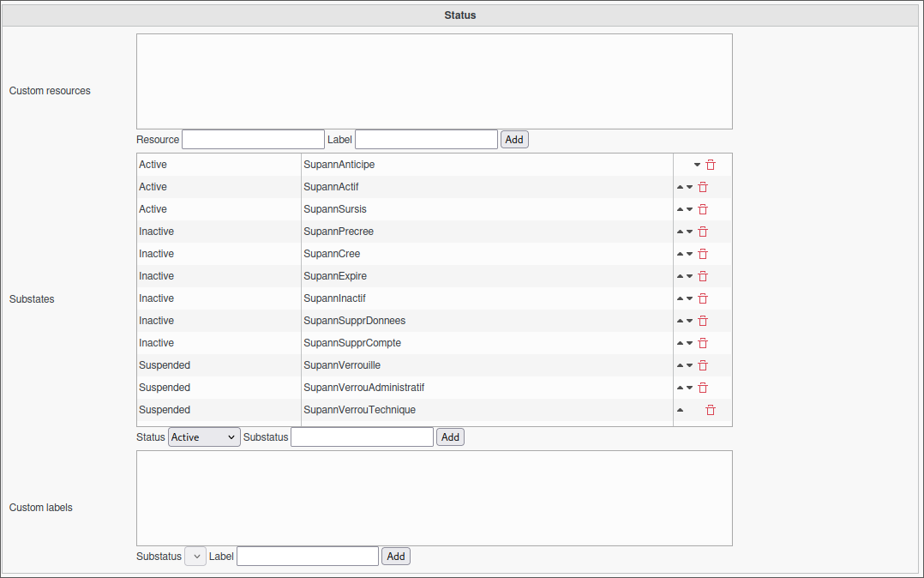Click inside the Custom resources list box

point(435,81)
